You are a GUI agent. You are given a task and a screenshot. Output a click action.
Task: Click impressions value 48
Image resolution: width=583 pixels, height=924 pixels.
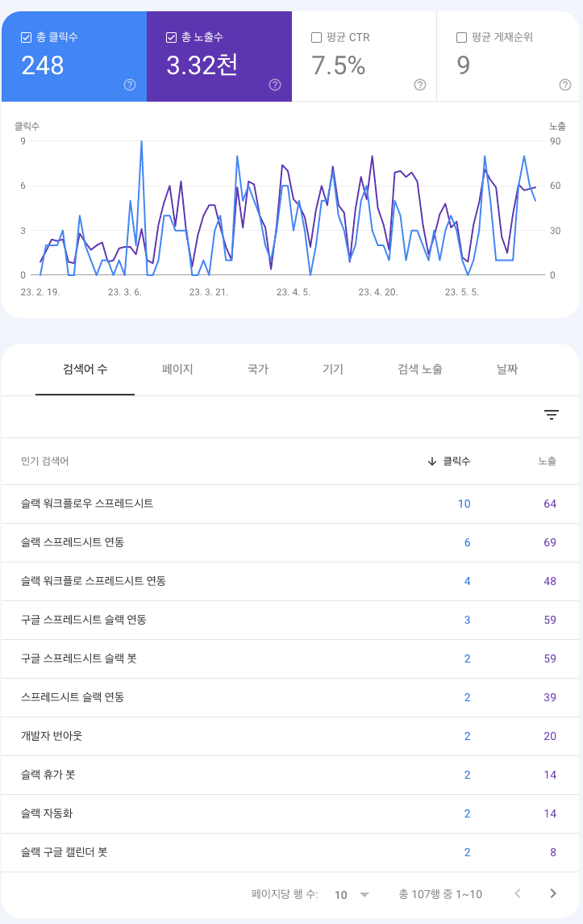pyautogui.click(x=550, y=582)
